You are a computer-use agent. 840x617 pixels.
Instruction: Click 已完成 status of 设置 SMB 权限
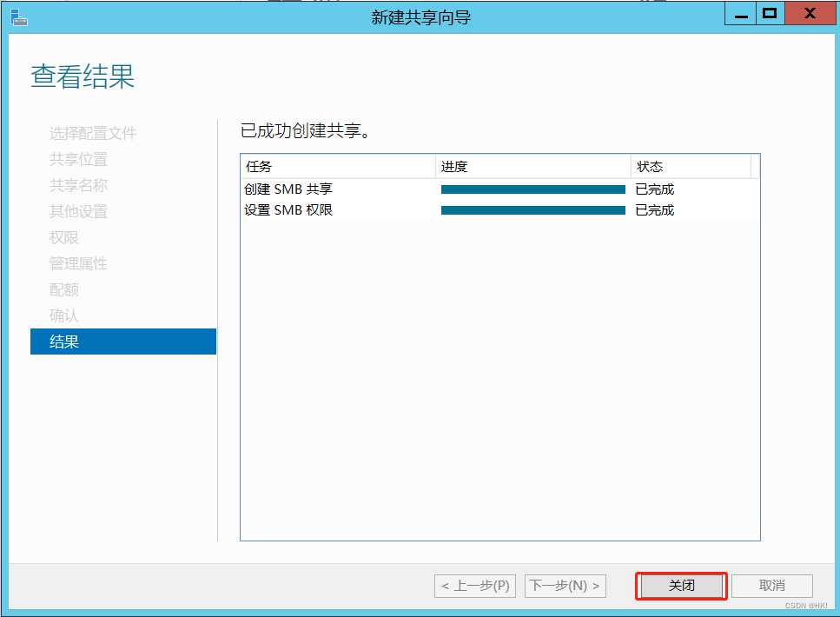(x=655, y=210)
